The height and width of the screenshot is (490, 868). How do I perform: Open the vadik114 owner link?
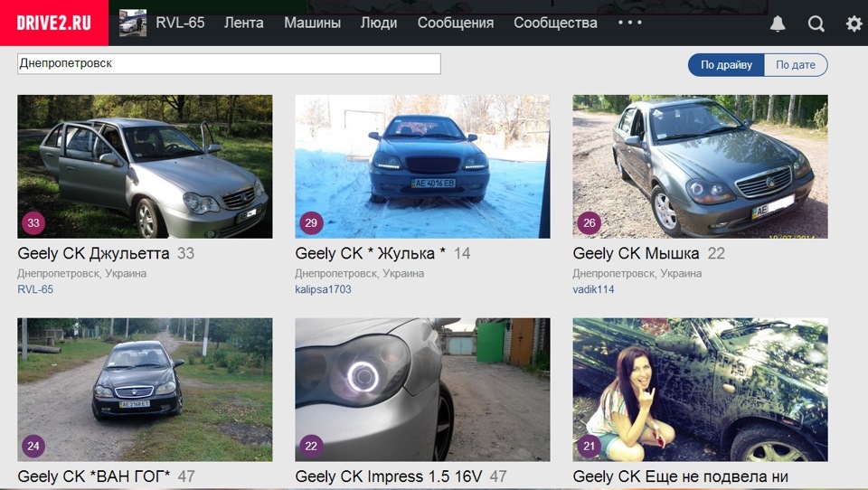(593, 289)
